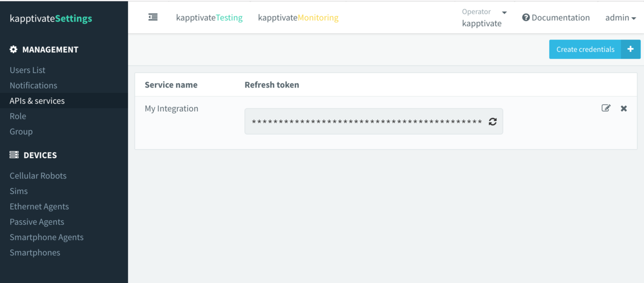The width and height of the screenshot is (644, 283).
Task: Click the plus icon to add credentials
Action: pos(630,49)
